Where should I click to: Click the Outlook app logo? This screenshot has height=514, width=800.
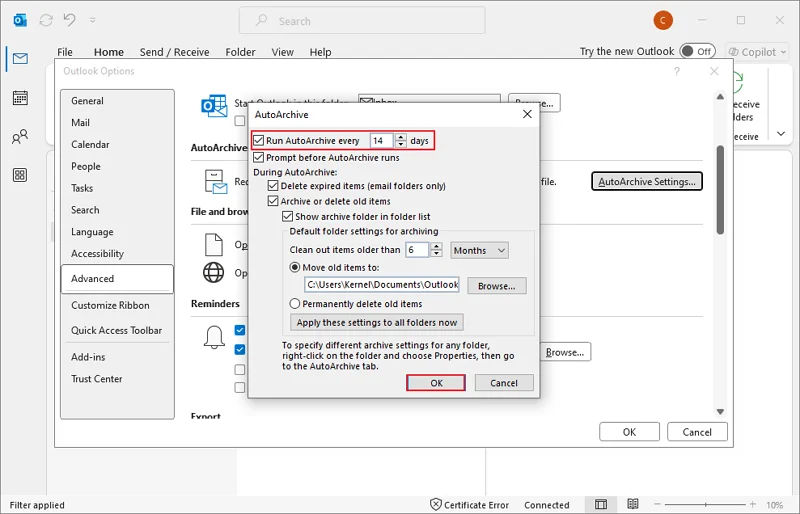coord(20,20)
